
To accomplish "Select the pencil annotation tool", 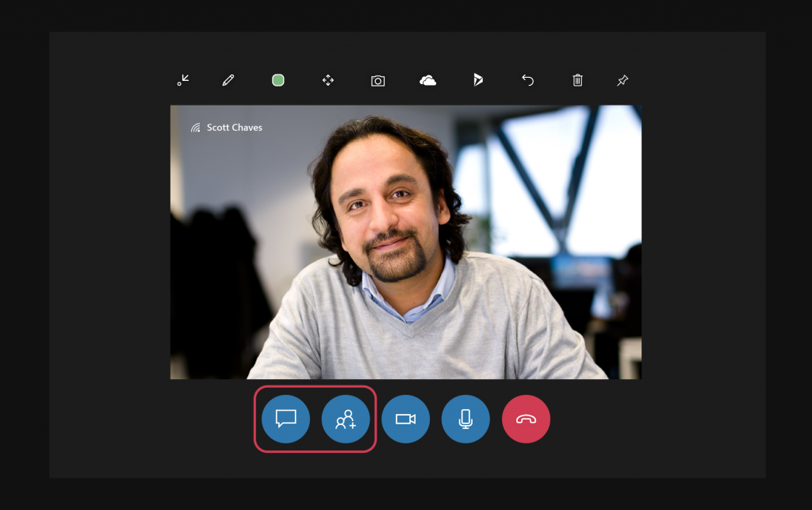I will [x=228, y=80].
